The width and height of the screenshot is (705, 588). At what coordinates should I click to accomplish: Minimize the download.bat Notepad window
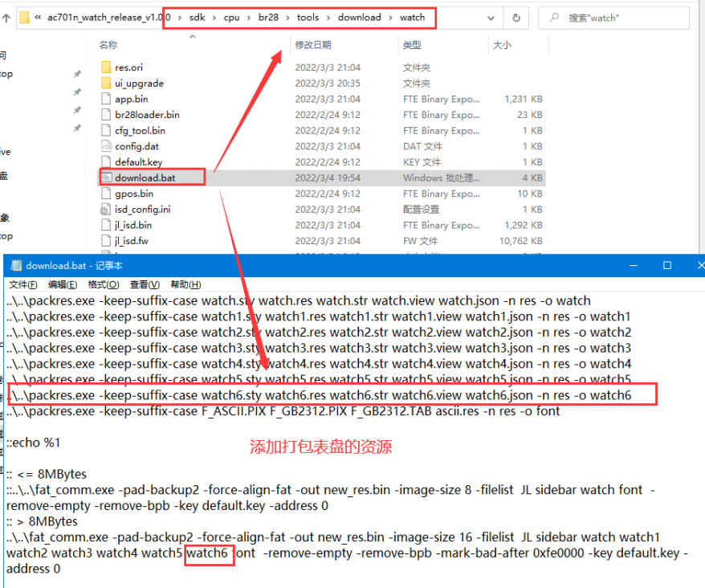pos(634,265)
